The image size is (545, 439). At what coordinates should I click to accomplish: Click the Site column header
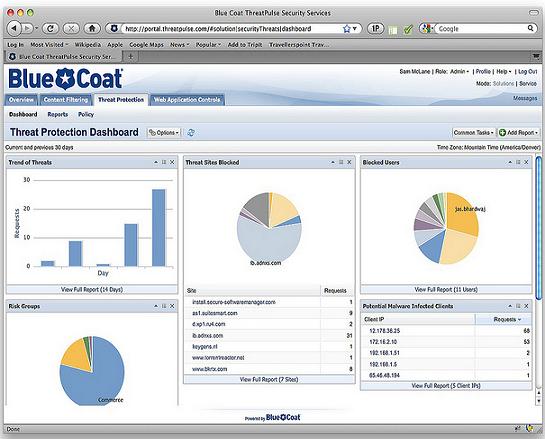pyautogui.click(x=252, y=291)
